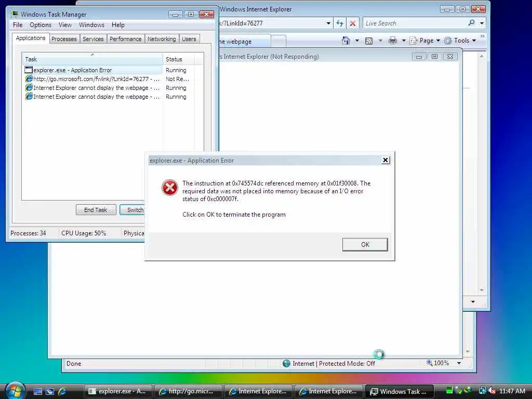This screenshot has width=532, height=399.
Task: Click Show Desktop quick launch icon
Action: coord(37,391)
